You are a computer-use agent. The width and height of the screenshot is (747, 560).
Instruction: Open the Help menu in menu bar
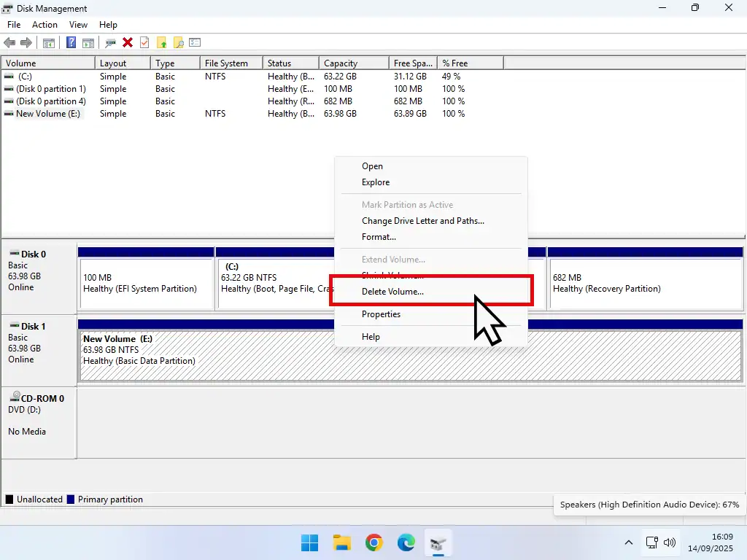coord(108,25)
